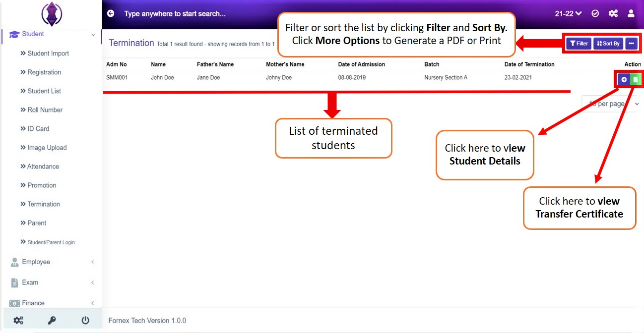Expand the Exam menu section
Image resolution: width=644 pixels, height=333 pixels.
tap(51, 282)
